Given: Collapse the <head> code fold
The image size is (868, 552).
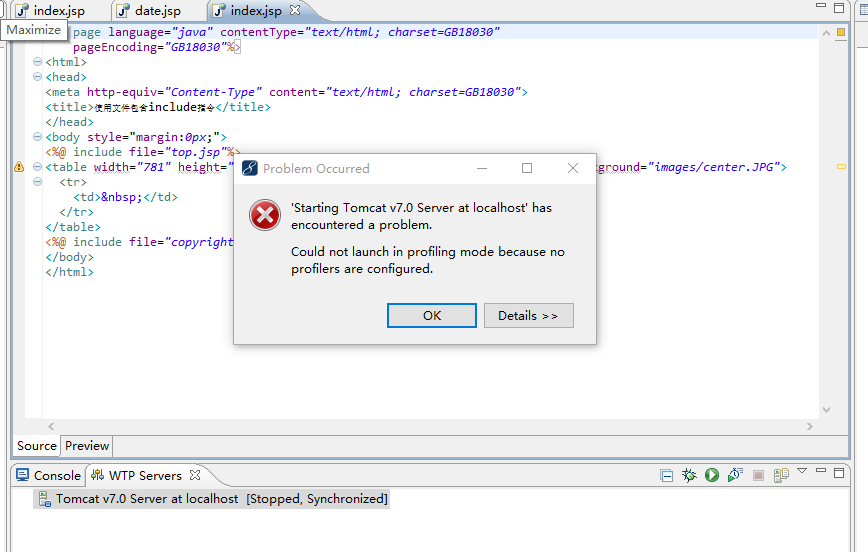Looking at the screenshot, I should [x=37, y=76].
